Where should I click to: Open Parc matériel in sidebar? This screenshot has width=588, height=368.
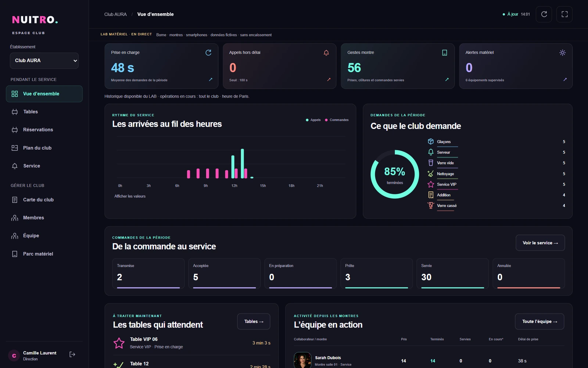[x=44, y=254]
